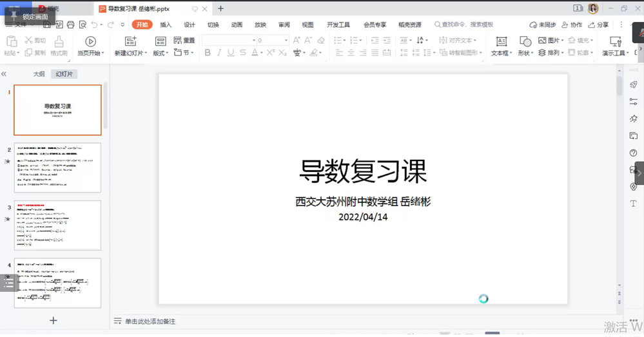Click the Convert to SmartArt (转智能图形) button
This screenshot has width=644, height=337.
(460, 53)
